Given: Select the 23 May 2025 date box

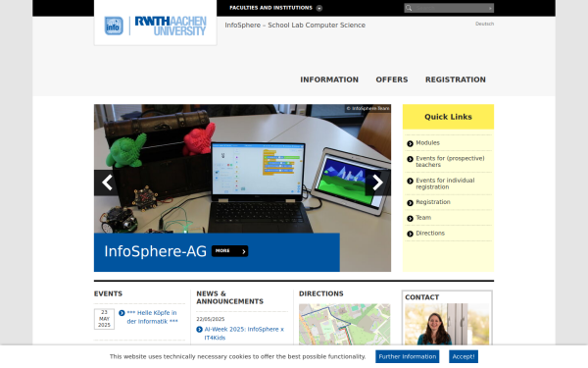Looking at the screenshot, I should tap(104, 319).
